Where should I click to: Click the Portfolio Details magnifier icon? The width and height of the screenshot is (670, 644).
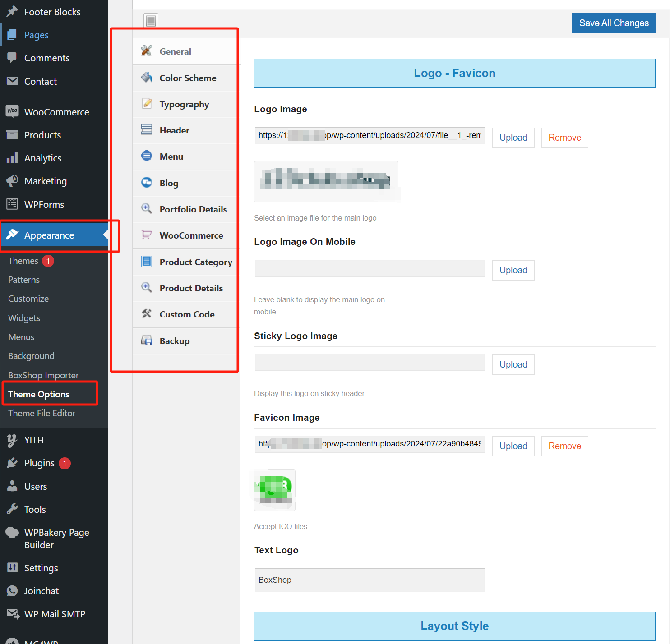(147, 208)
